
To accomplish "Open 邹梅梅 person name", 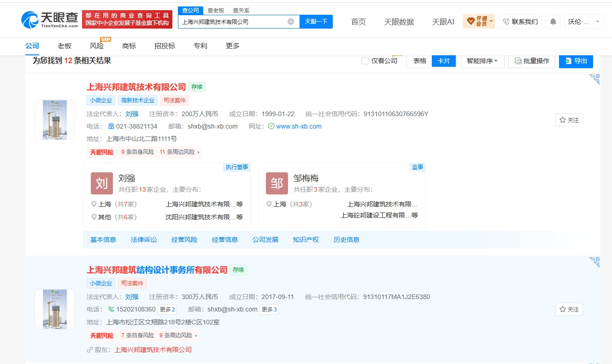I will [x=306, y=178].
